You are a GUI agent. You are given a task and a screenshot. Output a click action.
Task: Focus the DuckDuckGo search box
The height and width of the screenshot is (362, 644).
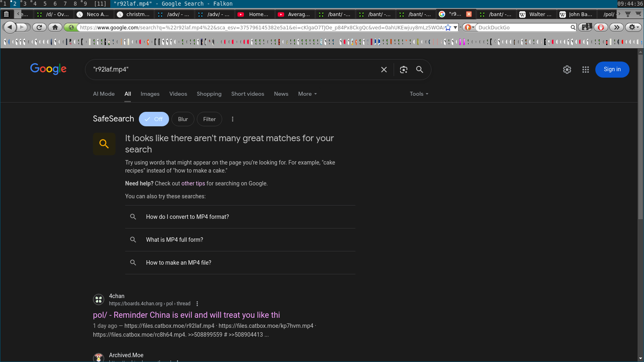tap(523, 27)
